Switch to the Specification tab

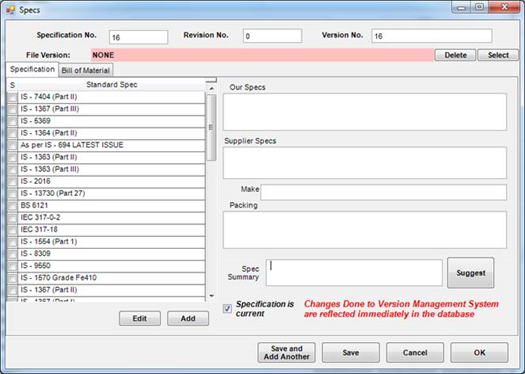[32, 69]
